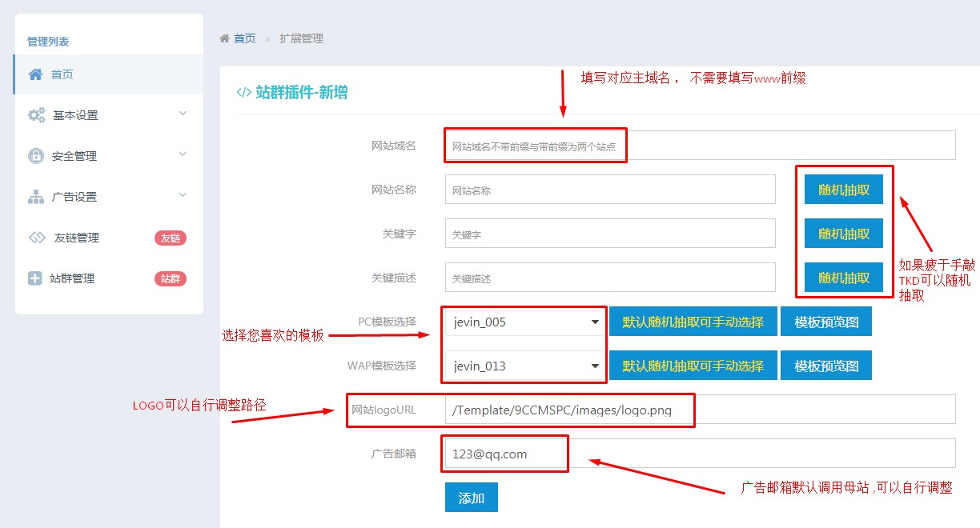
Task: Click the link icon beside 友链管理
Action: (x=37, y=238)
